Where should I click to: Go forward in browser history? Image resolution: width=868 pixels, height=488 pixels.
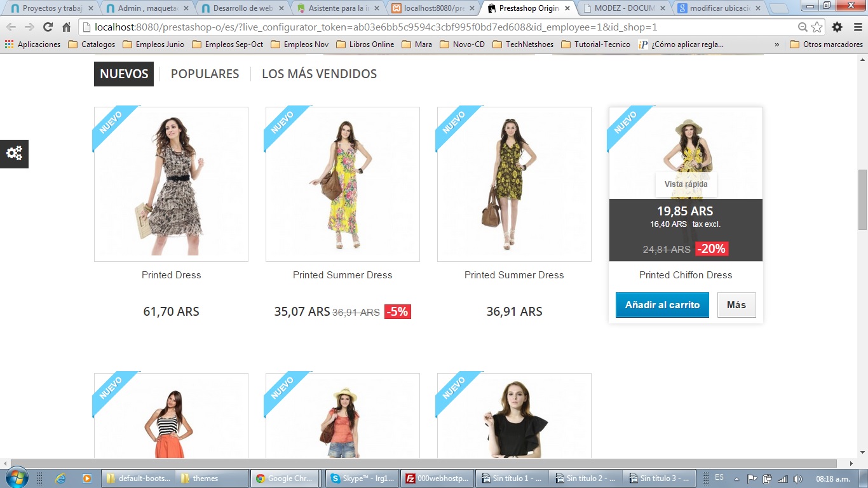(29, 27)
